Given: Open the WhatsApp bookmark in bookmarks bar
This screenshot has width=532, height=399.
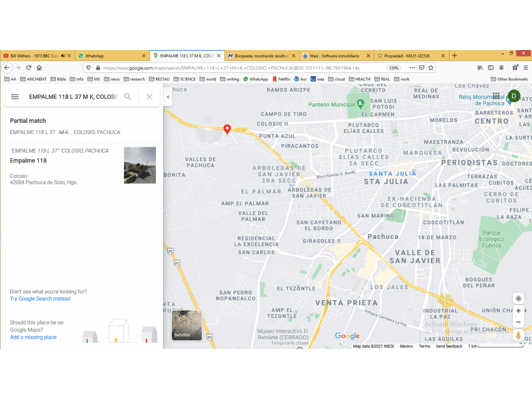Looking at the screenshot, I should (x=255, y=79).
